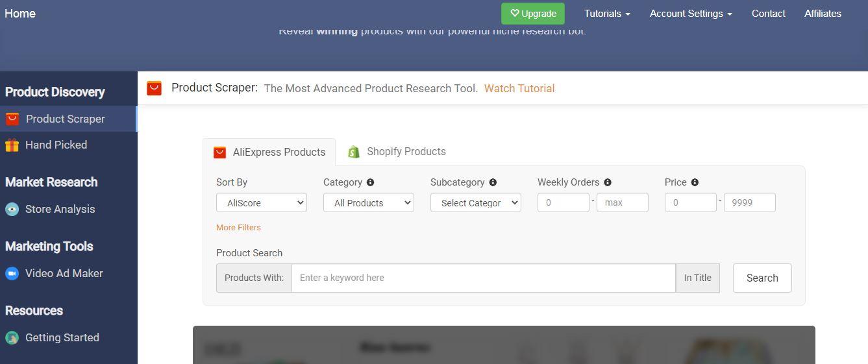
Task: Click the Hand Picked gift icon
Action: [x=12, y=145]
